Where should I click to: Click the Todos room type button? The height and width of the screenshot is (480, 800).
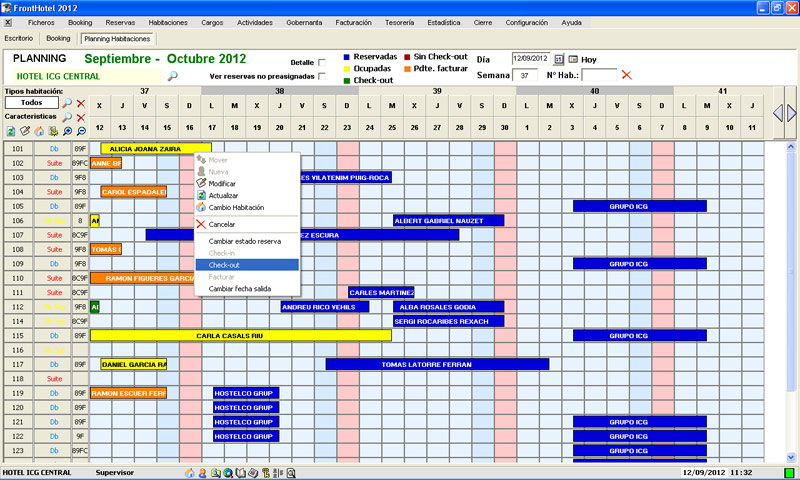[30, 103]
